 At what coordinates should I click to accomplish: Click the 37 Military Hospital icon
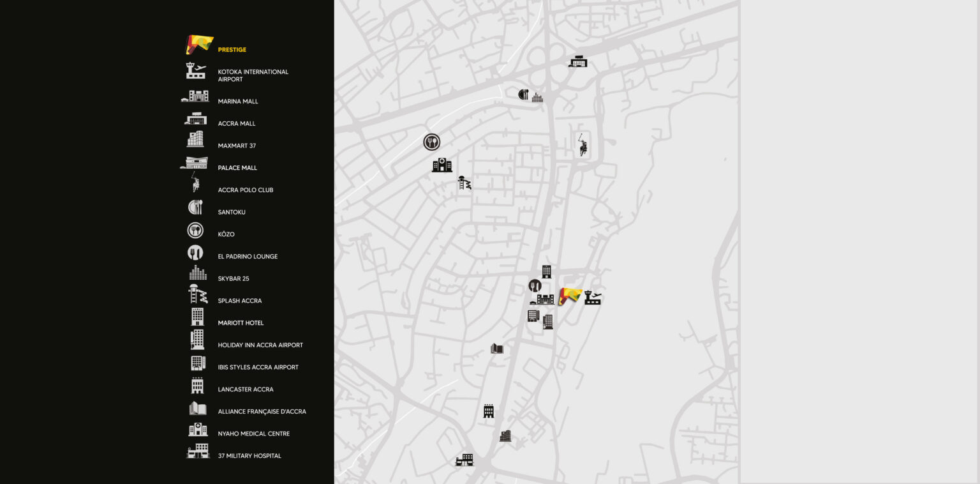tap(197, 451)
